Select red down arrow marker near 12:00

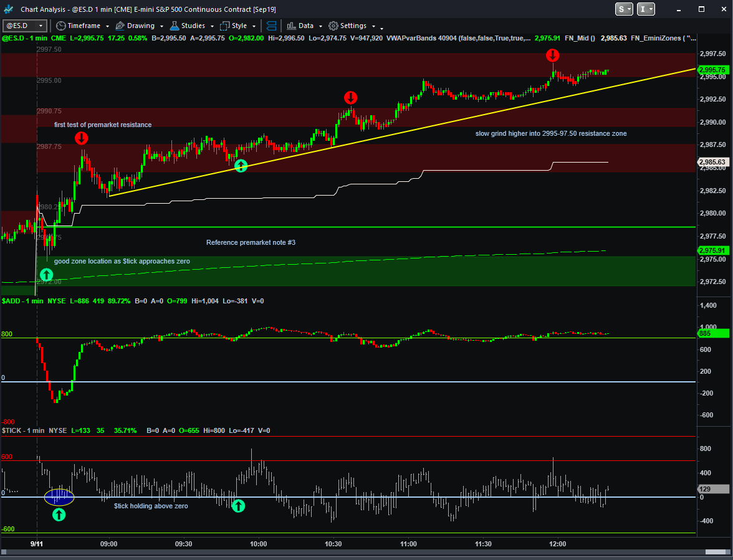tap(552, 55)
